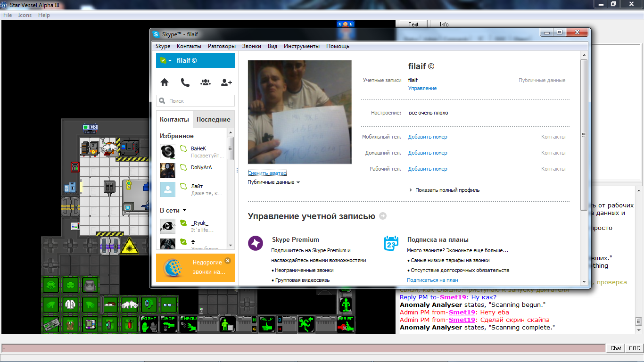Click the blue calendar subscription plans icon

coord(391,243)
